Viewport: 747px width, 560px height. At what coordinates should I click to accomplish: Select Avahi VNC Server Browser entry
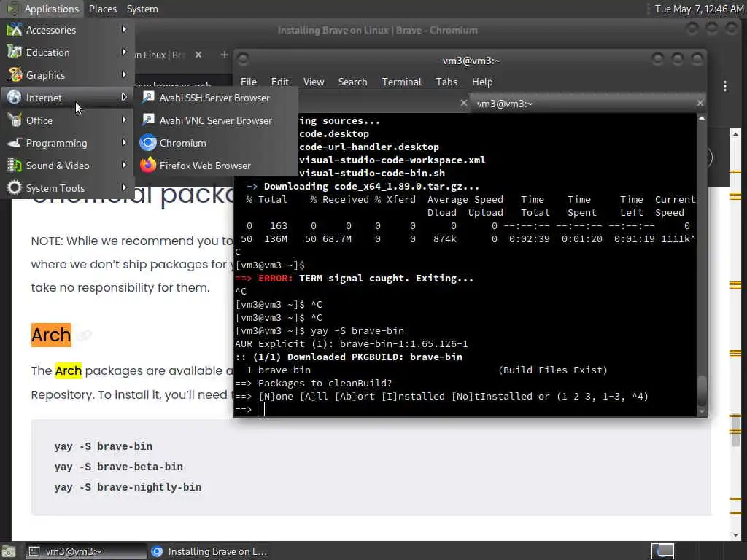[x=217, y=120]
